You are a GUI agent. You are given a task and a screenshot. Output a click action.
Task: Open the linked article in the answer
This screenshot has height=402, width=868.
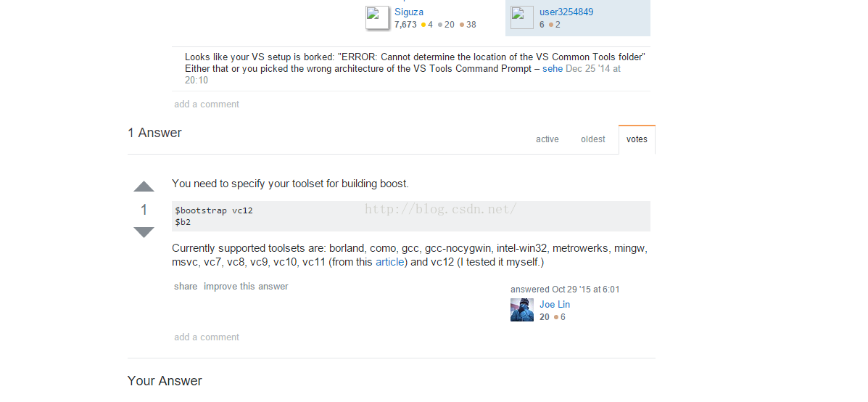point(389,262)
